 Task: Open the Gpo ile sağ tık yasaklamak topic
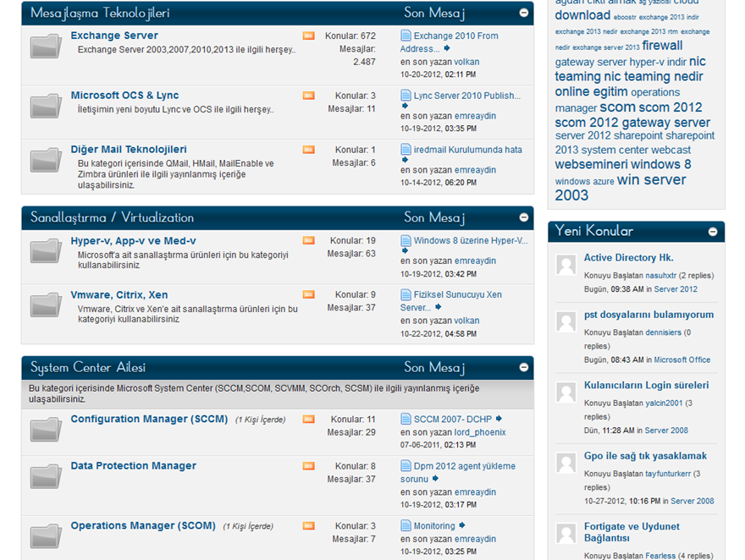point(645,456)
